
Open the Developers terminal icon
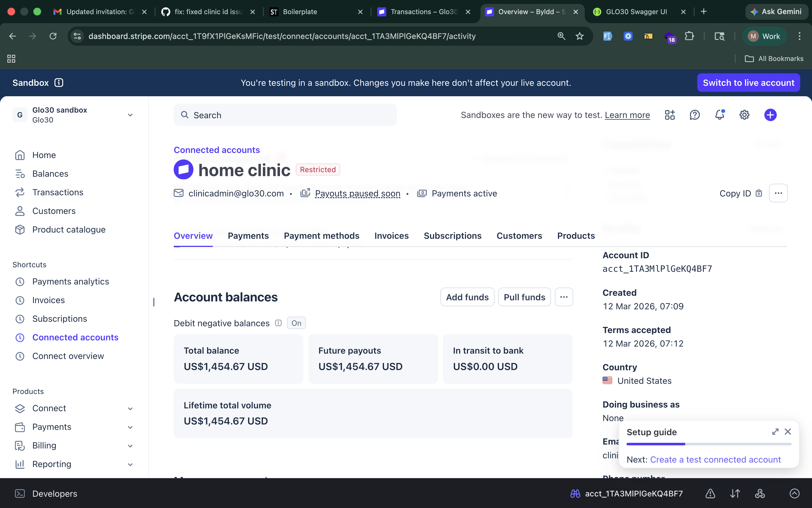20,494
